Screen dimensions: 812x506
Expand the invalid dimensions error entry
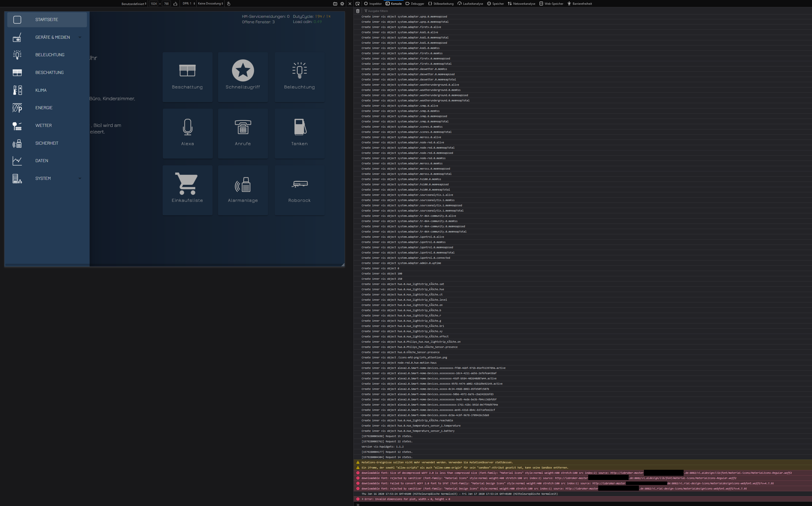(x=363, y=499)
